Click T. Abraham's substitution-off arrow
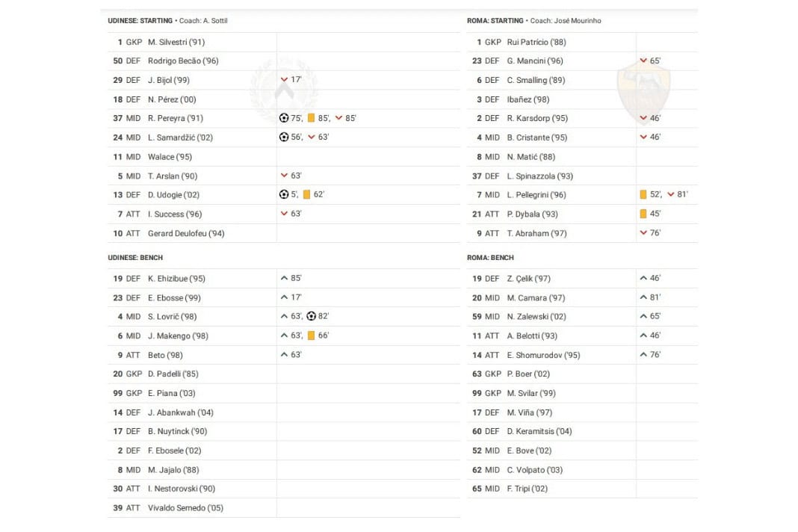Screen dimensions: 798x532 (x=643, y=233)
